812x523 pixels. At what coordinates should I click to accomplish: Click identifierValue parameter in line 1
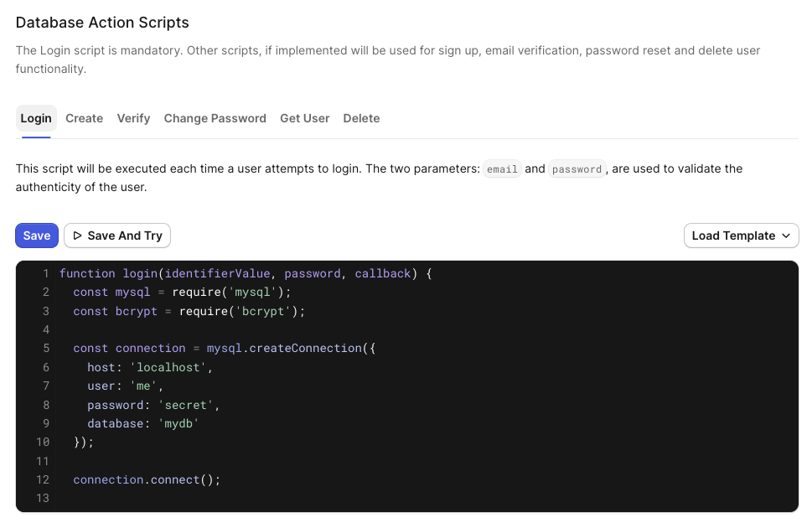click(218, 273)
